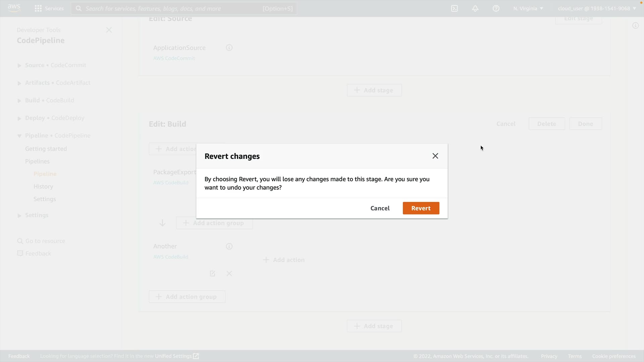
Task: Click edit icon under Another action
Action: (x=212, y=274)
